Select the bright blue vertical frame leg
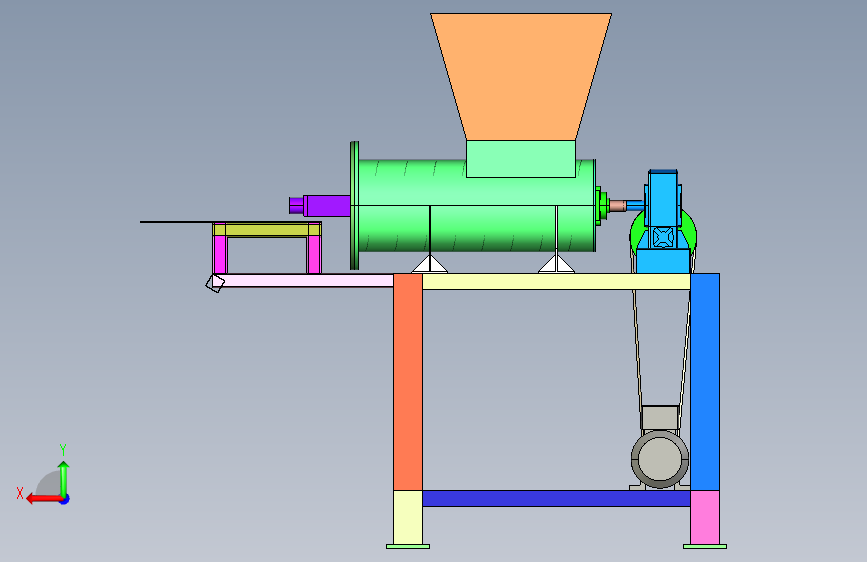 click(705, 382)
